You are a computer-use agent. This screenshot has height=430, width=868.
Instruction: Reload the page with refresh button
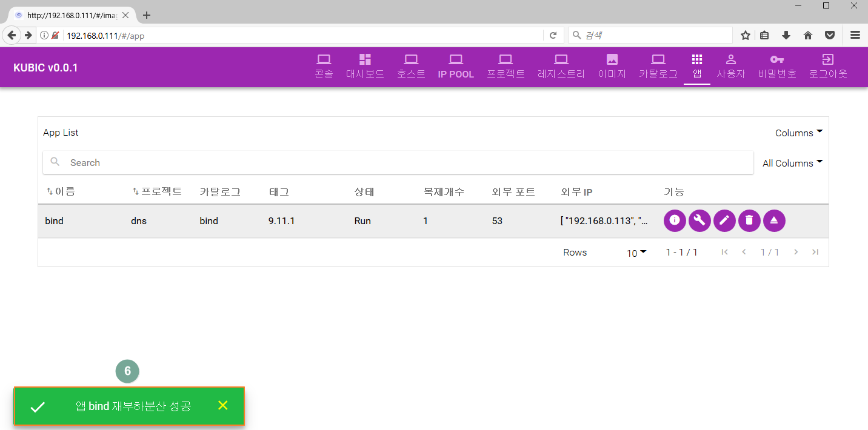[x=553, y=36]
